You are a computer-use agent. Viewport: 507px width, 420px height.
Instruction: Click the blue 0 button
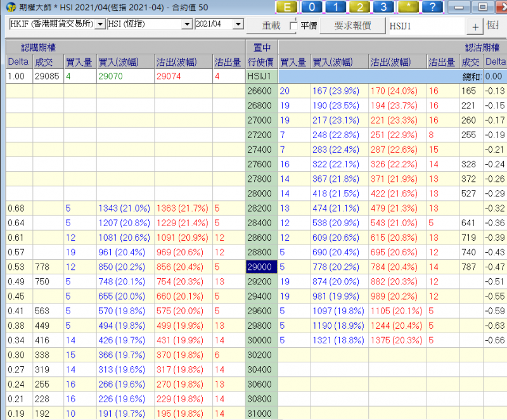tap(312, 8)
